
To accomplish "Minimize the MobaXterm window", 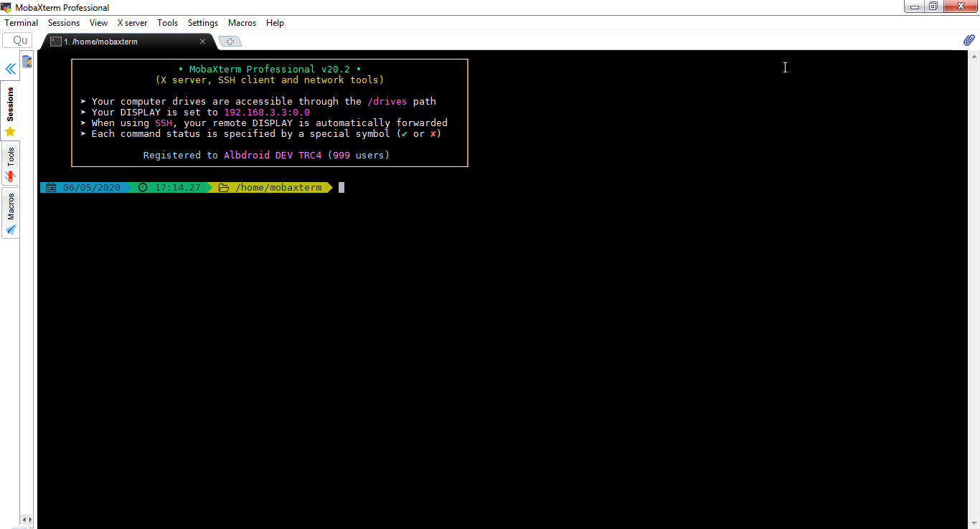I will click(913, 6).
